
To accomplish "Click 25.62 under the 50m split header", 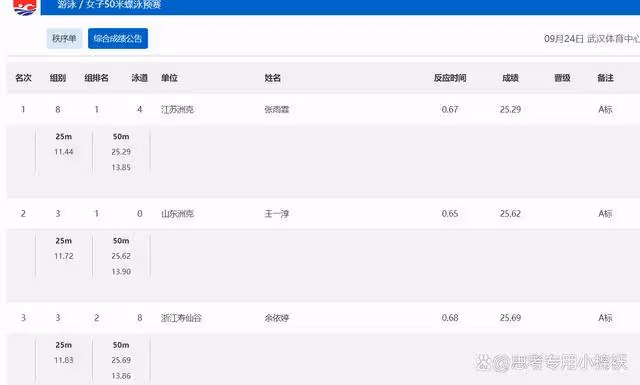I will click(121, 256).
